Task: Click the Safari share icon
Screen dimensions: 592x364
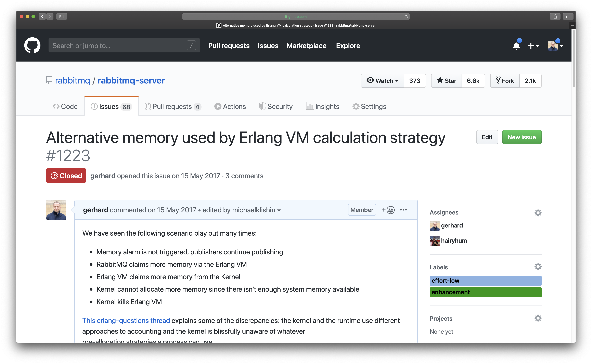Action: click(555, 16)
